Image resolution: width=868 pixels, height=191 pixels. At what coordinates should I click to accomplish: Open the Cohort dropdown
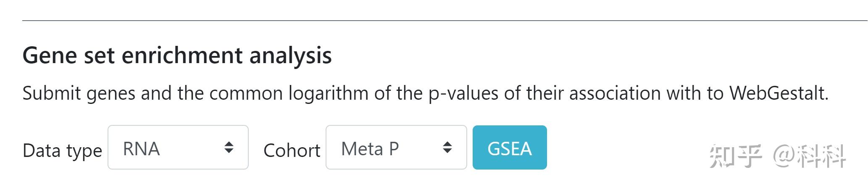tap(396, 148)
